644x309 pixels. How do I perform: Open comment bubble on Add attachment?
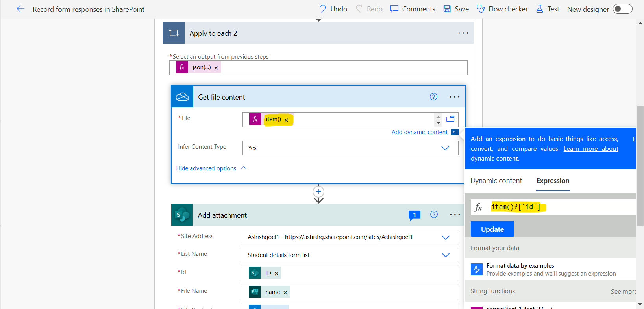(x=414, y=215)
